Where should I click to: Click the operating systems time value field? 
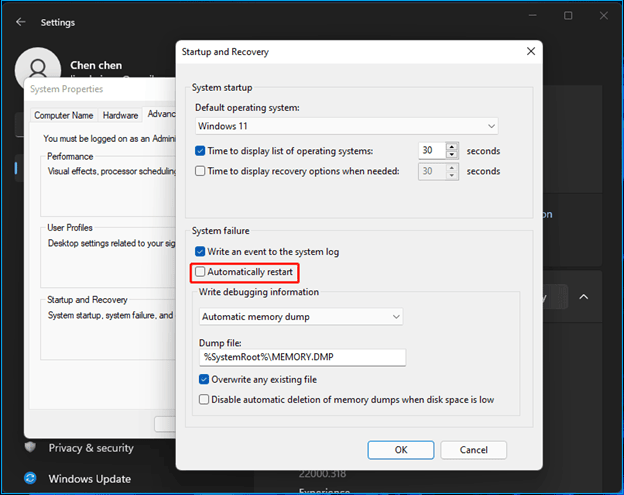432,150
